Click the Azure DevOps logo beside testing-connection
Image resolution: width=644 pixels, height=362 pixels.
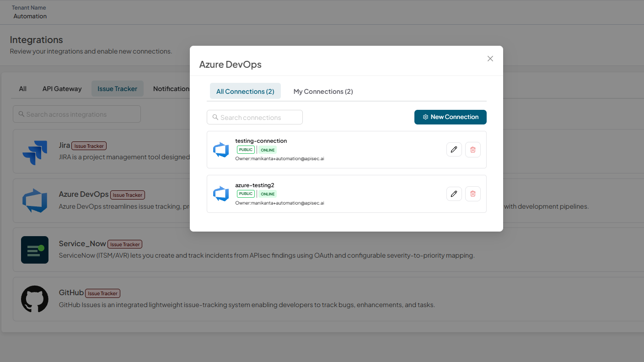[x=221, y=150]
